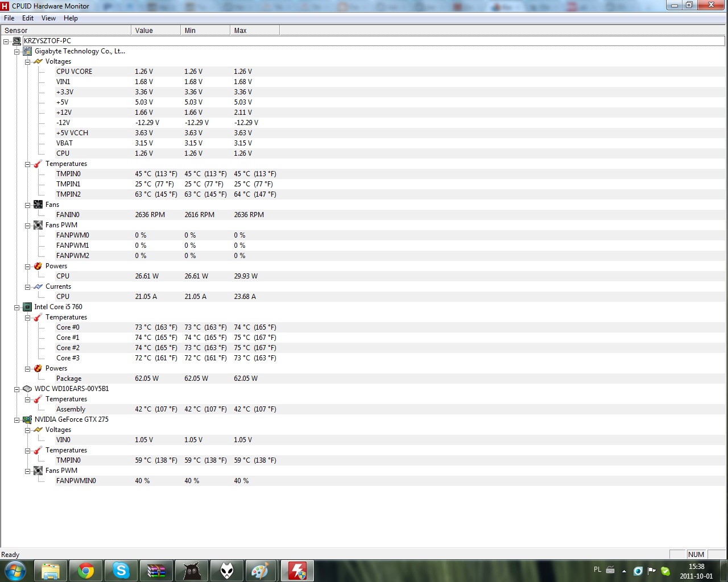Click the Gigabyte motherboard icon

tap(27, 51)
